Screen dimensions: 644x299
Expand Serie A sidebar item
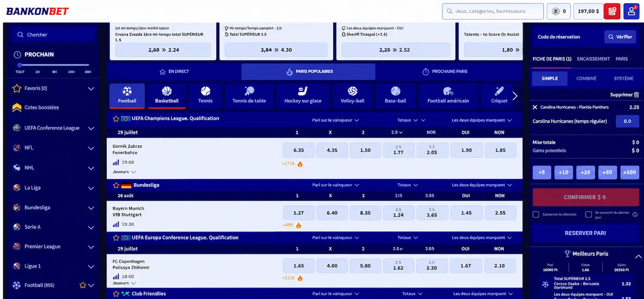pyautogui.click(x=91, y=227)
